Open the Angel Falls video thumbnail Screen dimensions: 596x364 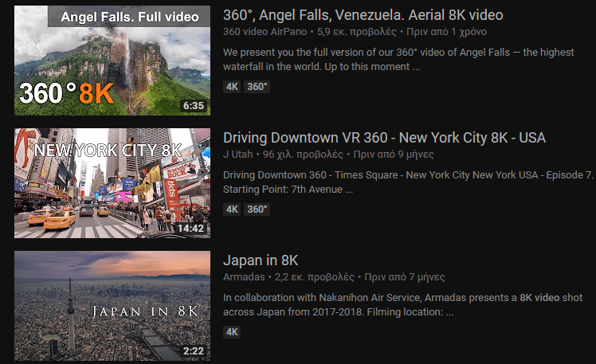coord(112,61)
